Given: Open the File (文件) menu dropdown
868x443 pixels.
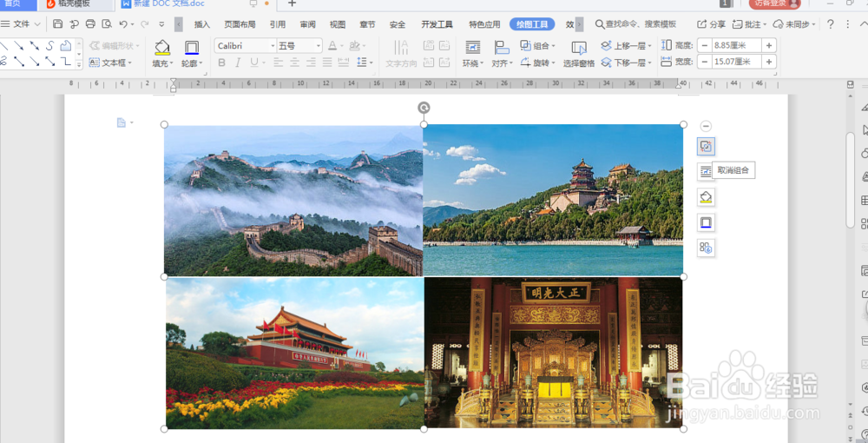Looking at the screenshot, I should (22, 23).
